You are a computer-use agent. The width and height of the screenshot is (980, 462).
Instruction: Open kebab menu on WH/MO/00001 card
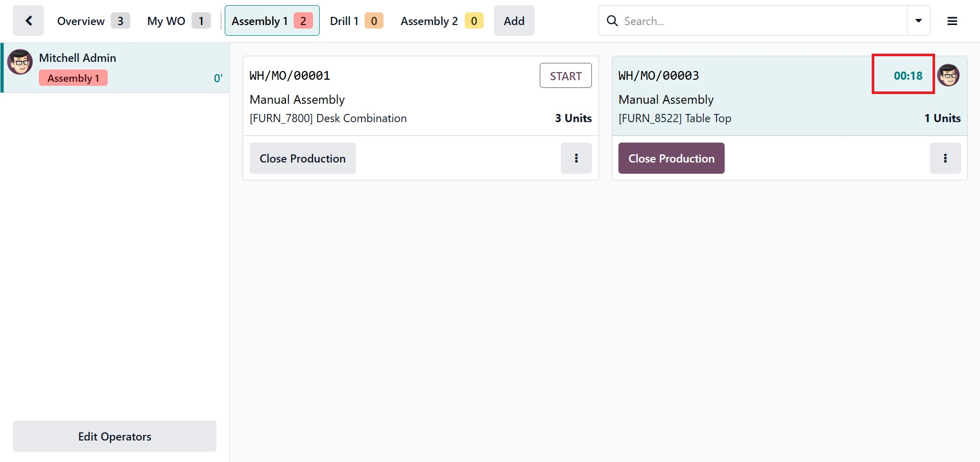[576, 158]
